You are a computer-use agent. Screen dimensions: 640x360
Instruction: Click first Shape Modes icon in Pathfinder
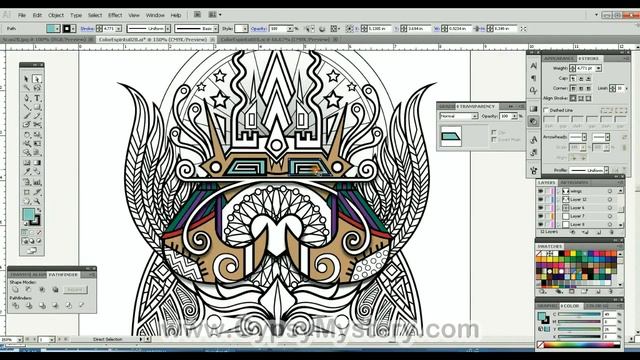[x=16, y=290]
